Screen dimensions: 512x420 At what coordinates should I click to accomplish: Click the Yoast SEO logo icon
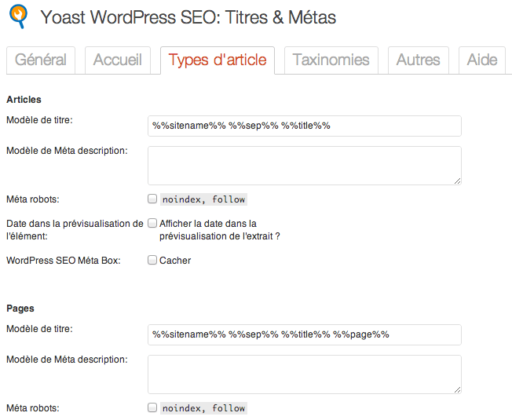click(x=18, y=16)
